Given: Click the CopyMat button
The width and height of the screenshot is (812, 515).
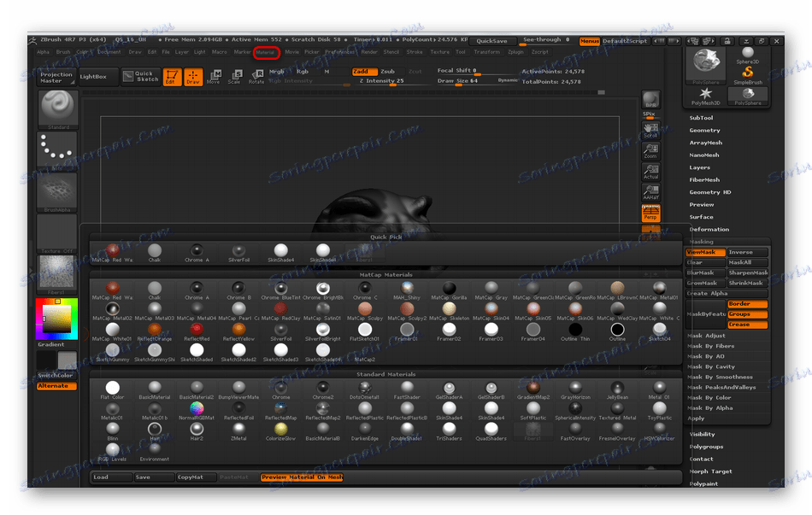Looking at the screenshot, I should 196,477.
